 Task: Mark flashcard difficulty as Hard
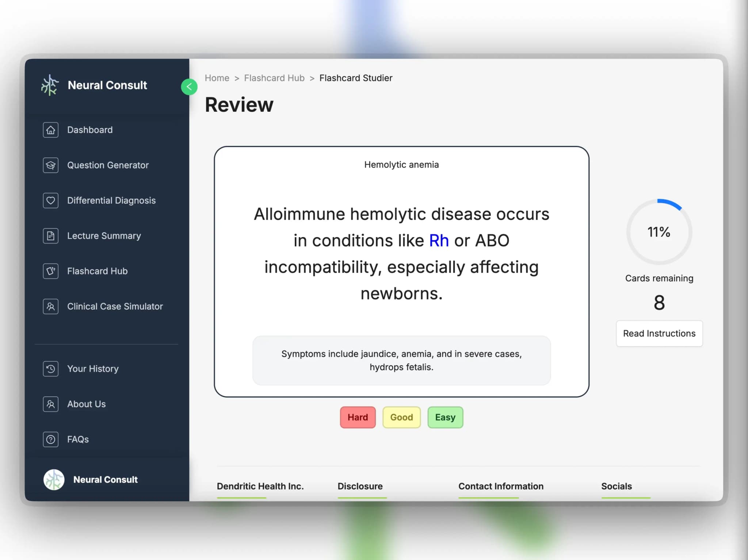pyautogui.click(x=357, y=417)
